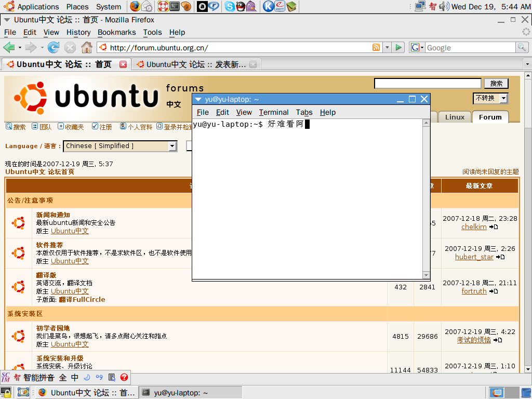This screenshot has width=532, height=399.
Task: Launch terminal from top panel icon
Action: click(x=175, y=6)
